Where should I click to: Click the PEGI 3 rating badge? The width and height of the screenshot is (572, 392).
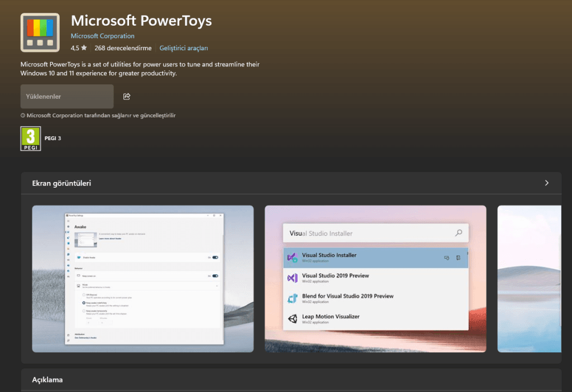[x=31, y=138]
